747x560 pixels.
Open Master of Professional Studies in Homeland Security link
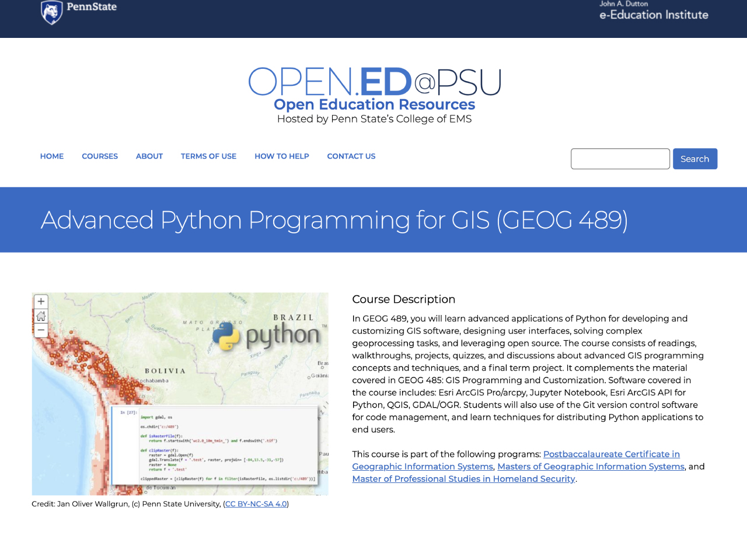(464, 479)
